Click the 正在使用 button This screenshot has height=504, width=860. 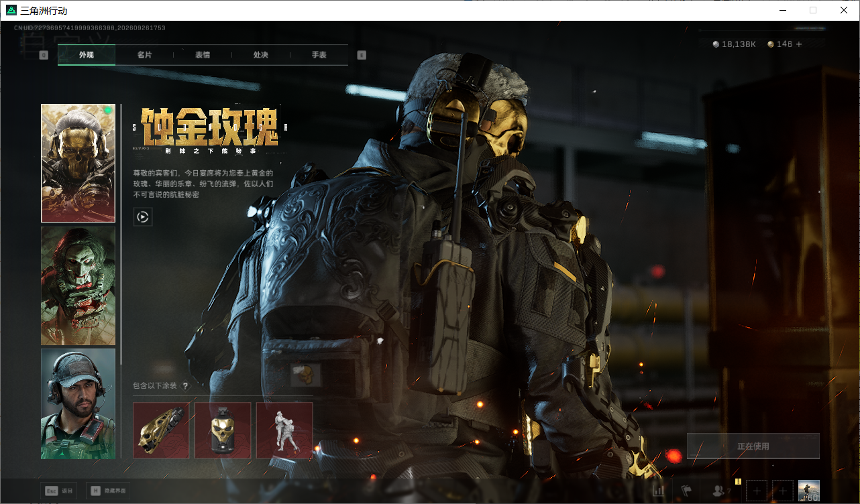click(753, 446)
